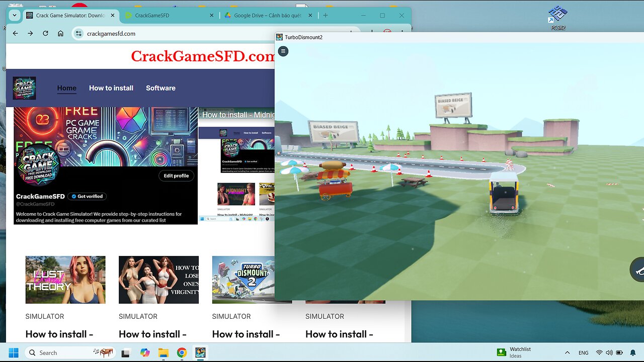Open the Lust Theory thumbnail
The height and width of the screenshot is (362, 644).
click(x=65, y=280)
